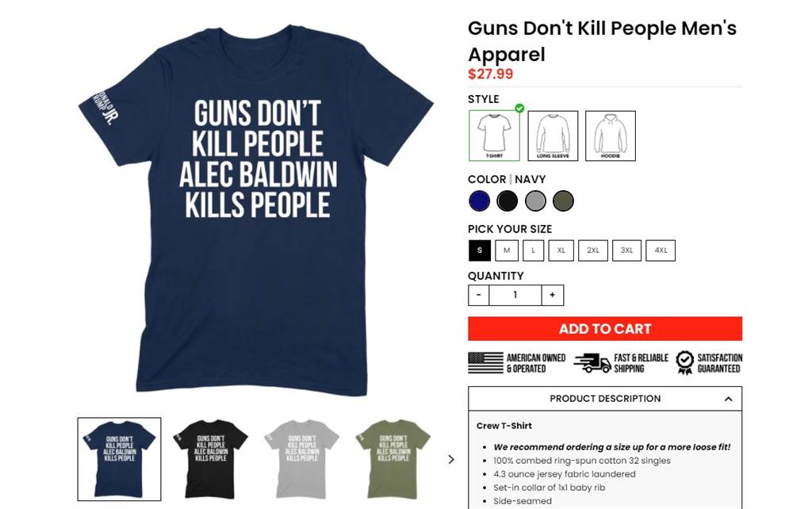
Task: Click the fast shipping truck icon
Action: (592, 363)
